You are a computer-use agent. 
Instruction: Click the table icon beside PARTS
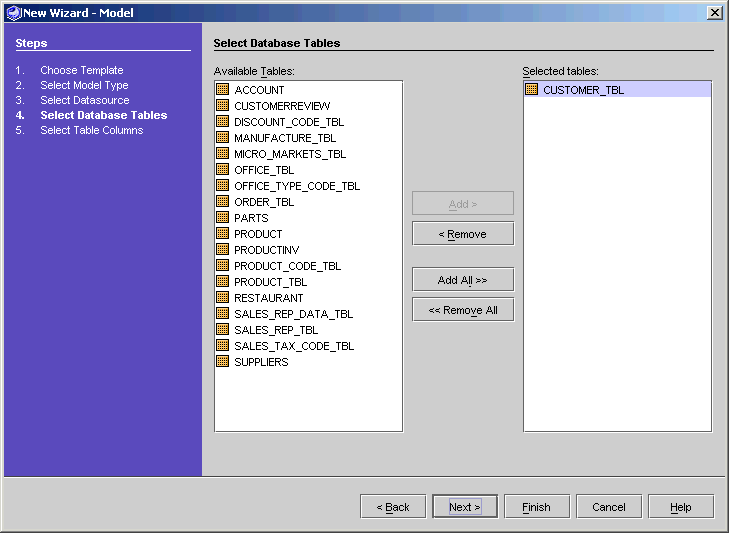223,217
